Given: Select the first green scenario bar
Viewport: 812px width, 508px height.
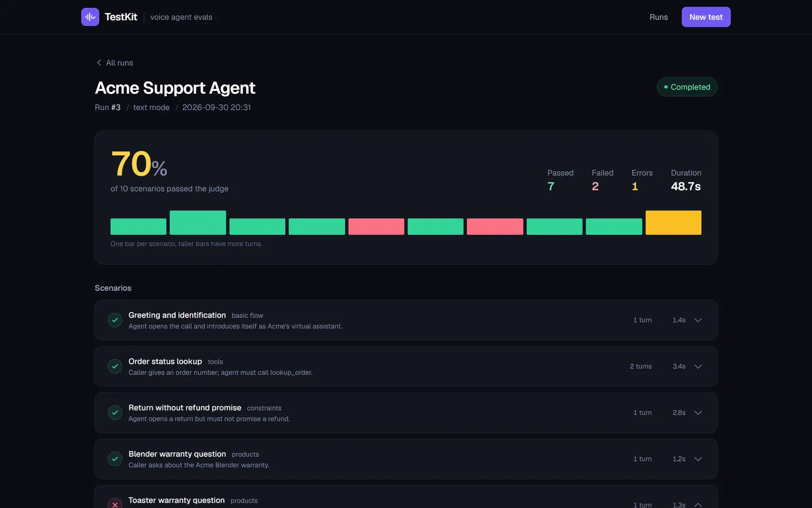Looking at the screenshot, I should 138,227.
